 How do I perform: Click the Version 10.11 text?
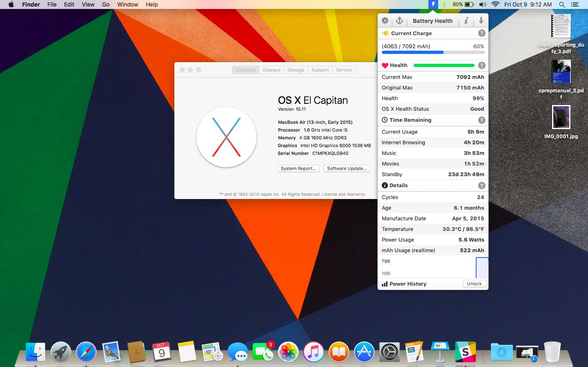(x=292, y=109)
